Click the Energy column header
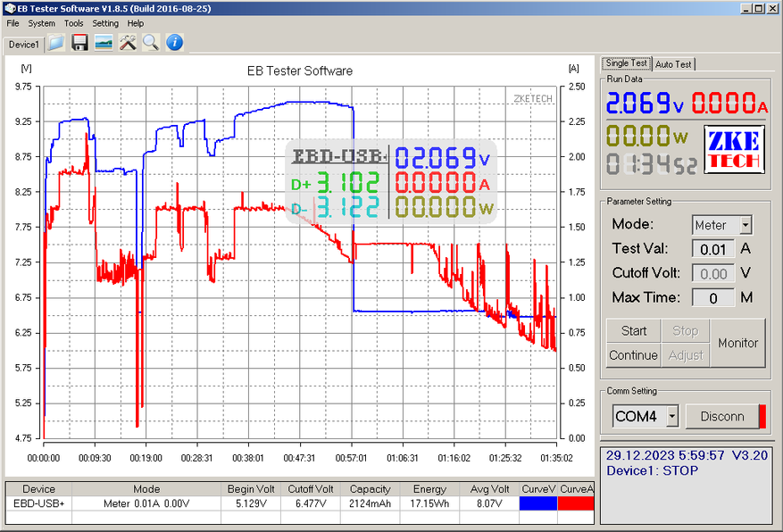The image size is (783, 532). coord(429,489)
